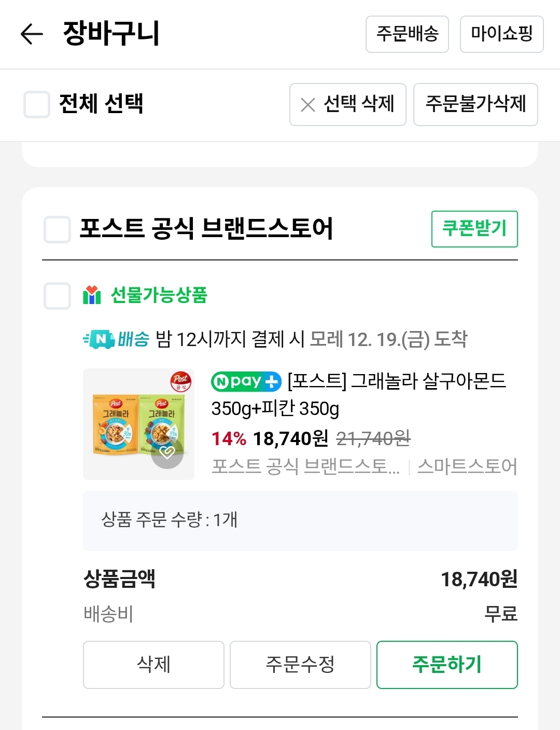Screen dimensions: 560x730
Task: Tap the 포스트 공식 브랜드스토어 store name
Action: click(x=206, y=229)
